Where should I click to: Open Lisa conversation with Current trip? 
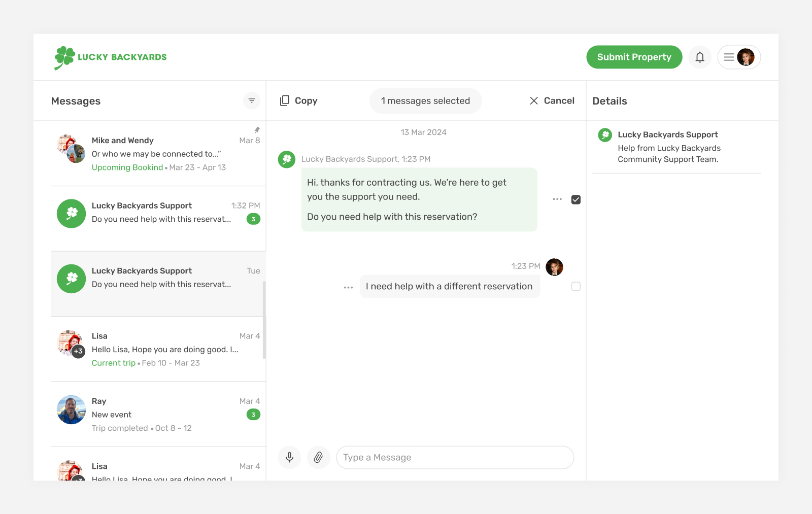[158, 349]
